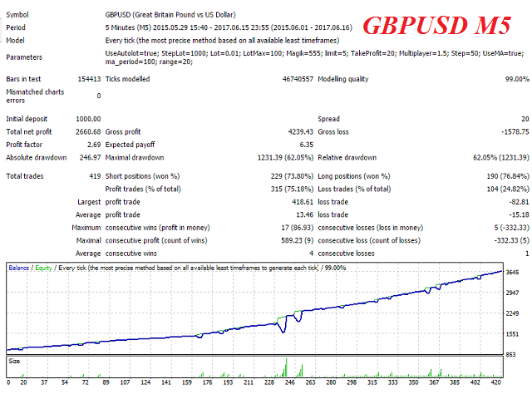This screenshot has width=532, height=399.
Task: Click Total net profit value 2660.68
Action: (x=88, y=131)
